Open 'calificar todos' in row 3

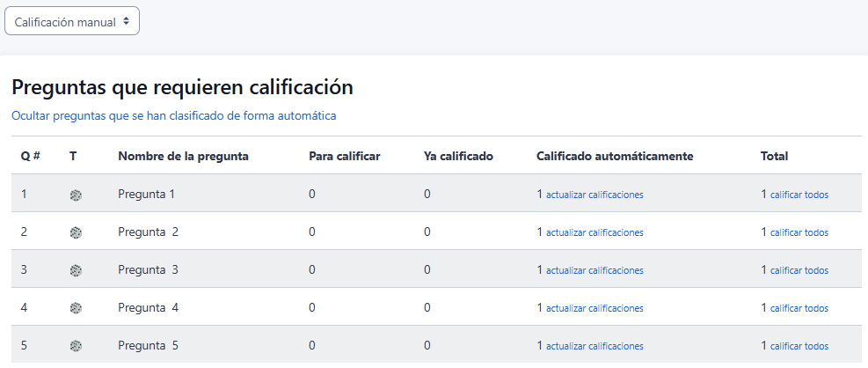(799, 271)
